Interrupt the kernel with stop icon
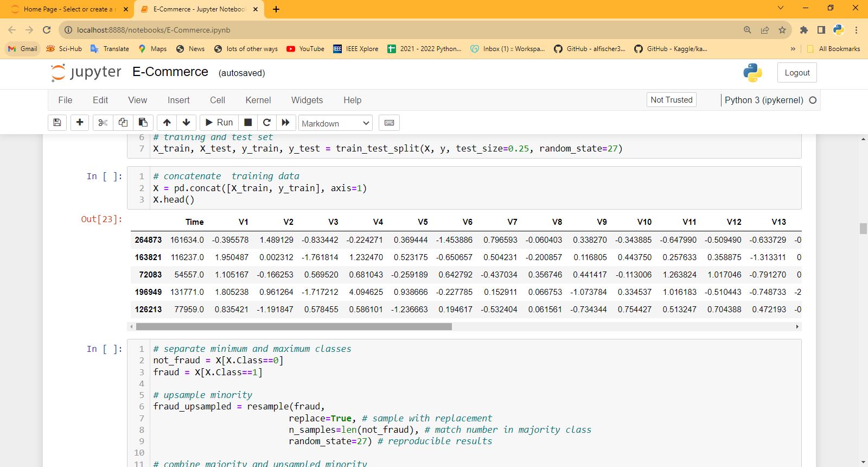The width and height of the screenshot is (868, 467). point(248,123)
